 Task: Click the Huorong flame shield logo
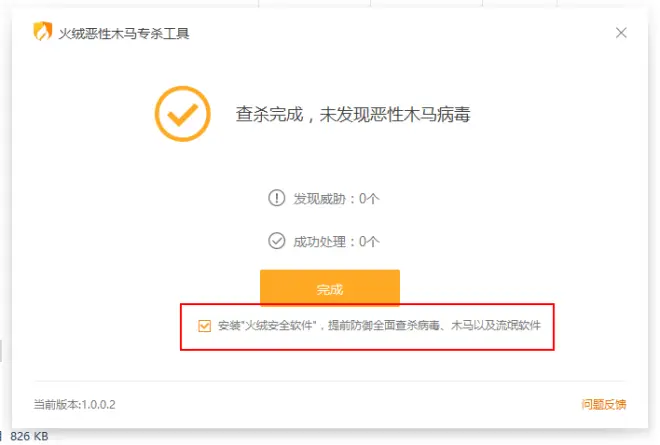pyautogui.click(x=42, y=33)
